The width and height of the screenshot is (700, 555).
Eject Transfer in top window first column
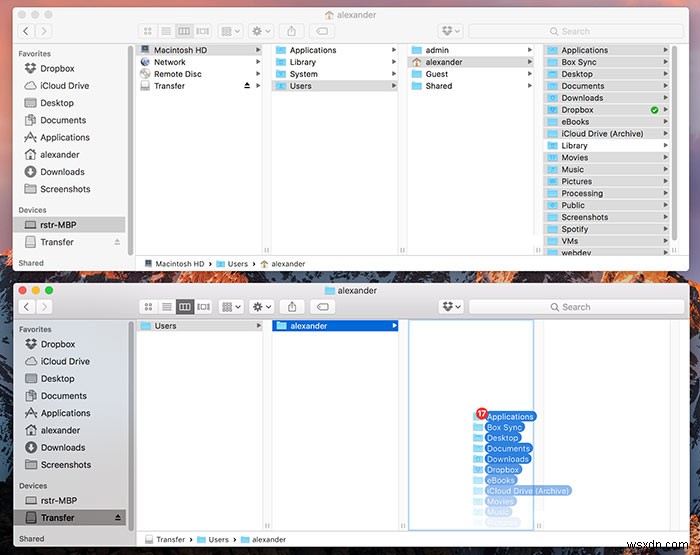(x=247, y=85)
